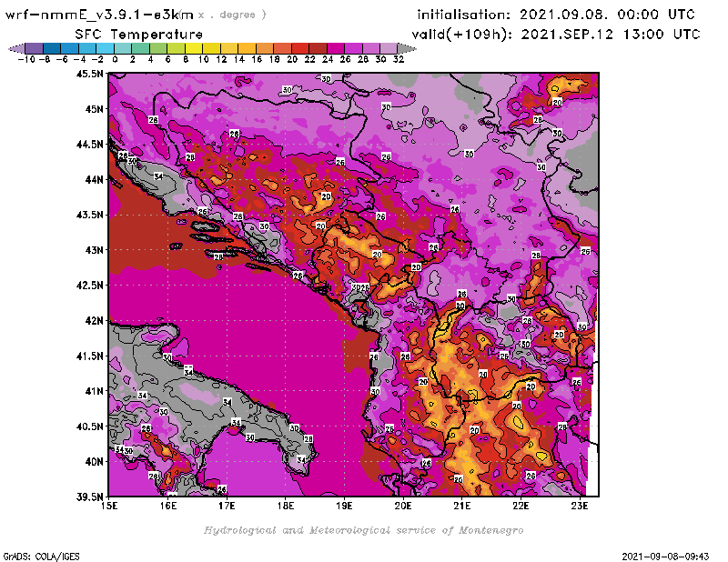This screenshot has height=562, width=728.
Task: Click the GrADS: COLA/IGES credit
Action: [x=41, y=557]
